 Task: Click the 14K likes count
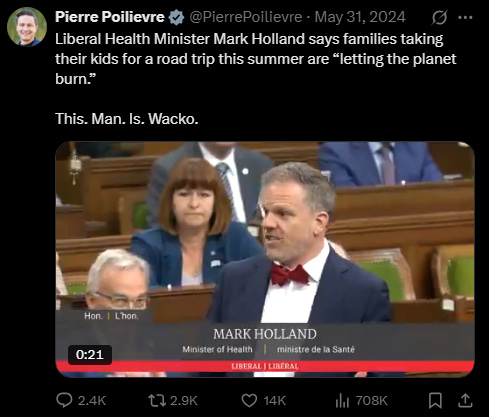(x=275, y=400)
